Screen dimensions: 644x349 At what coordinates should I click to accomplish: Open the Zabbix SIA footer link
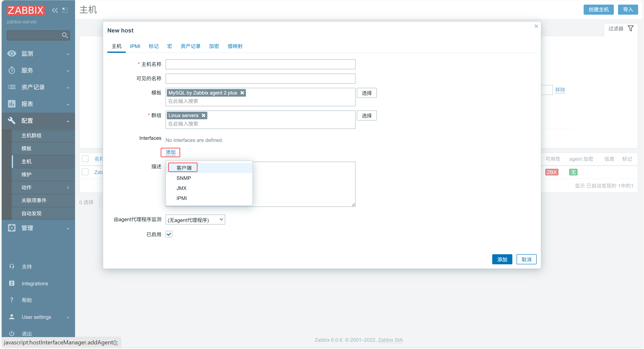coord(390,340)
